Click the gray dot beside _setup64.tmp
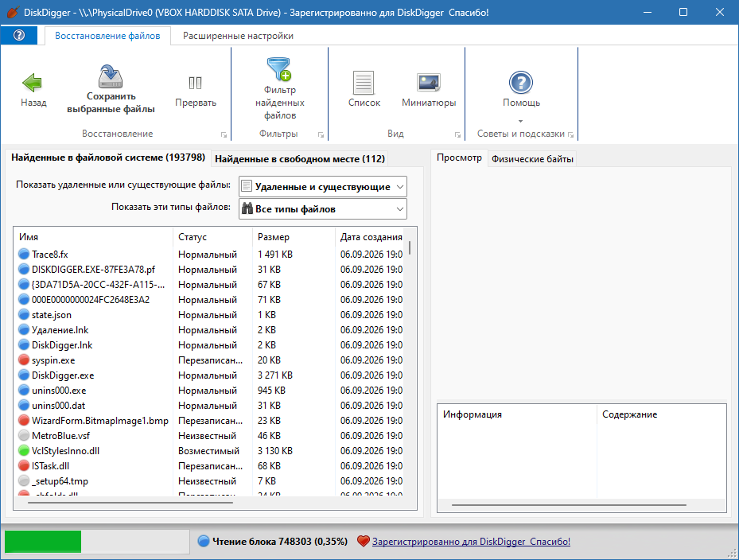 24,480
